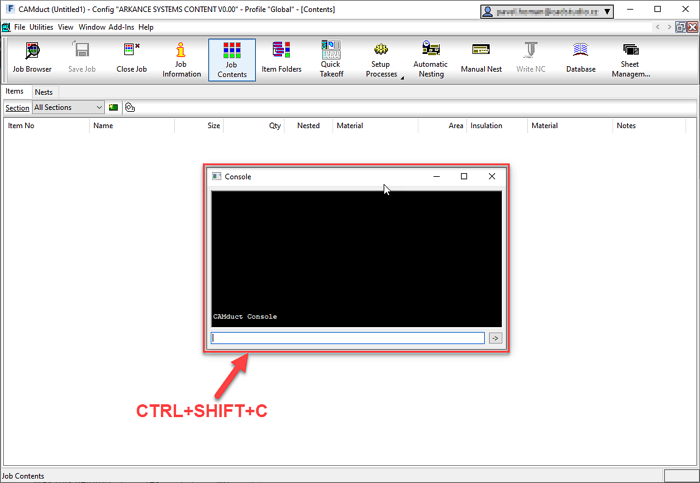The width and height of the screenshot is (700, 483).
Task: Click the console command input field
Action: point(347,338)
